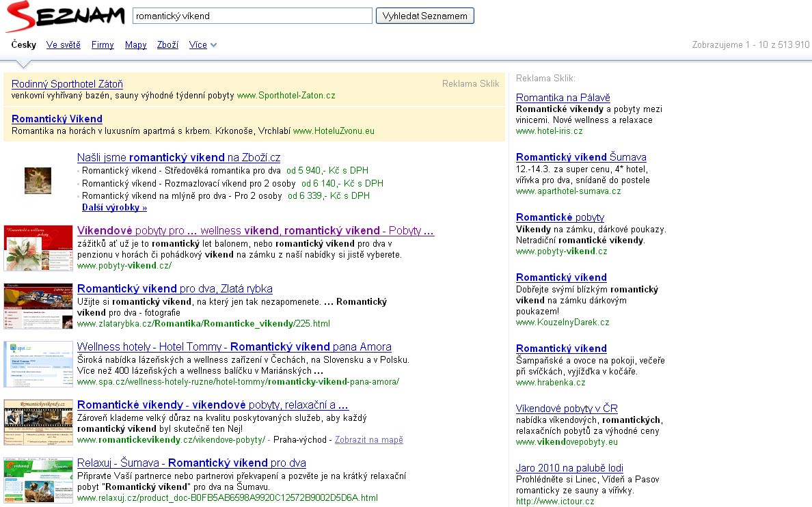Click the 'Reklama Sklik' label in yellow ad box

pos(470,83)
